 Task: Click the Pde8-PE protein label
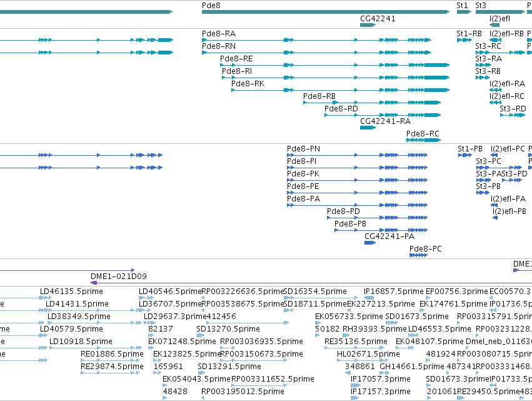click(x=303, y=187)
